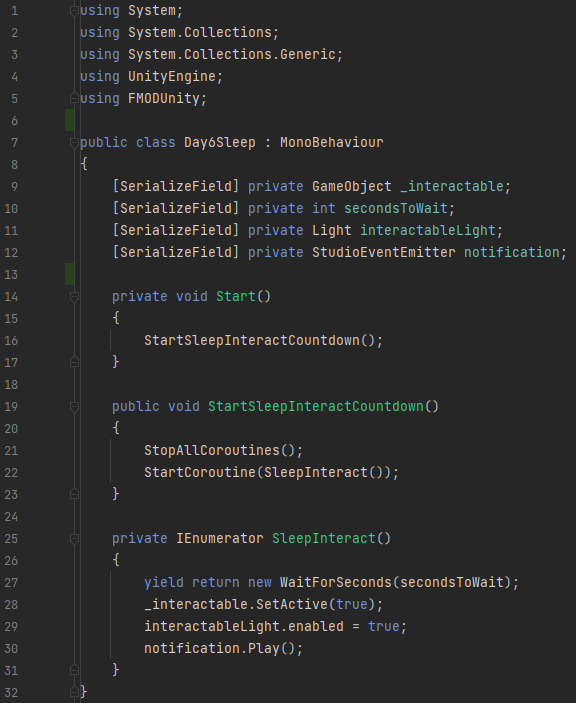Click notification.Play() on line 30
576x703 pixels.
pos(220,648)
